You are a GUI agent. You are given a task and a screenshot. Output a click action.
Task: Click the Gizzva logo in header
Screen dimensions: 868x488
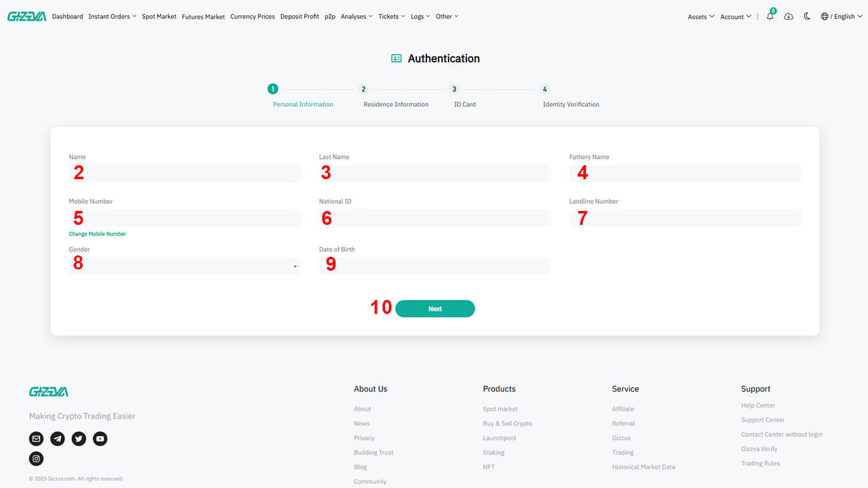pyautogui.click(x=27, y=17)
